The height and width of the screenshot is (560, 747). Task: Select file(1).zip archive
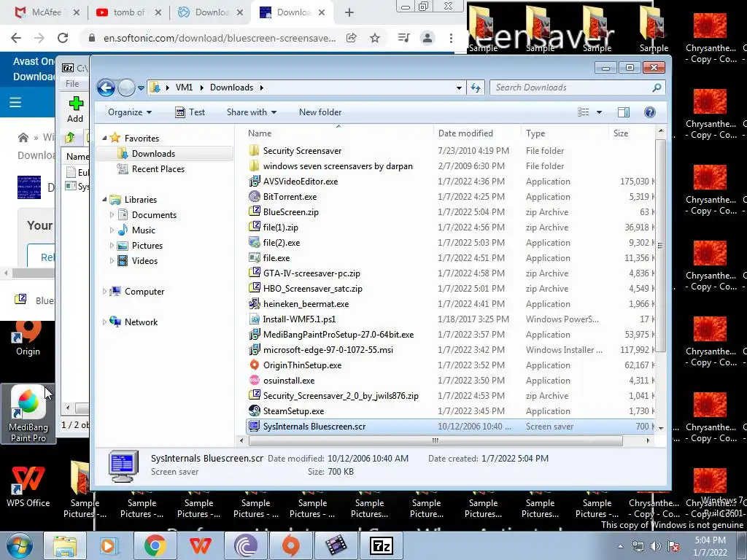point(280,227)
